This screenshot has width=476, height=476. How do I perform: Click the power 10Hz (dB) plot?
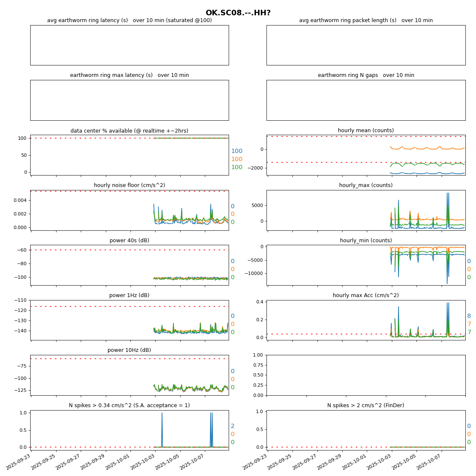click(129, 375)
